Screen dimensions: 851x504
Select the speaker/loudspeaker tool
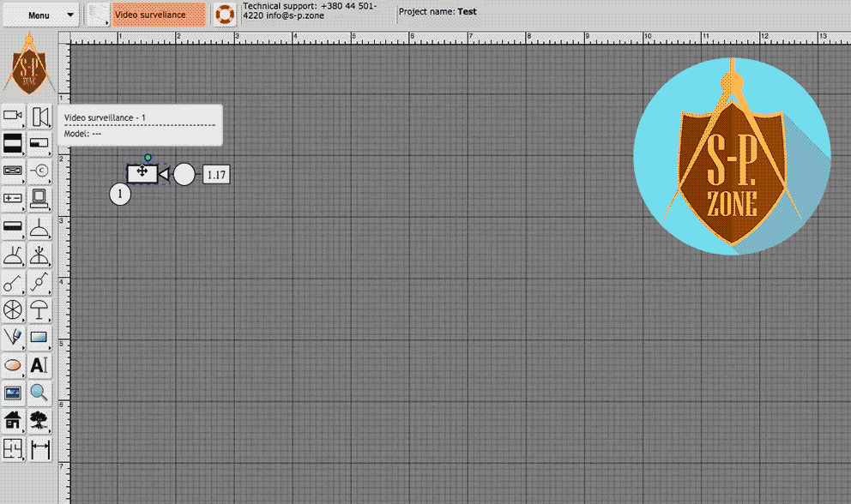[x=39, y=116]
